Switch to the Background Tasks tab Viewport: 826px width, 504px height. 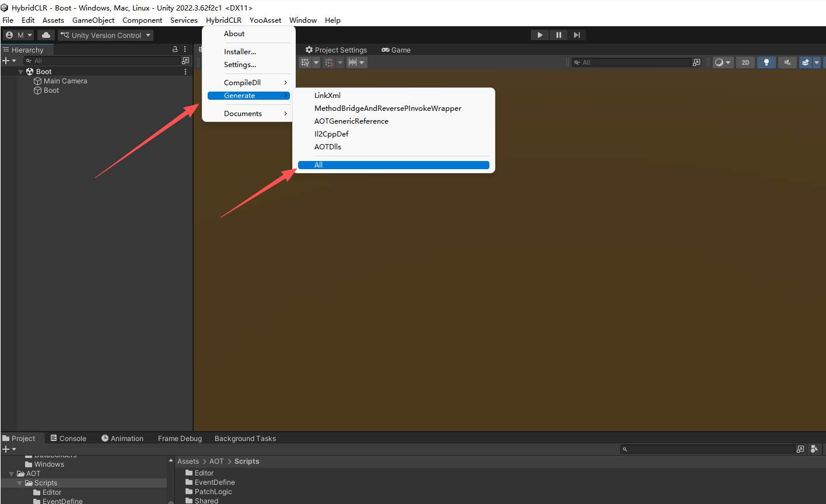tap(245, 439)
